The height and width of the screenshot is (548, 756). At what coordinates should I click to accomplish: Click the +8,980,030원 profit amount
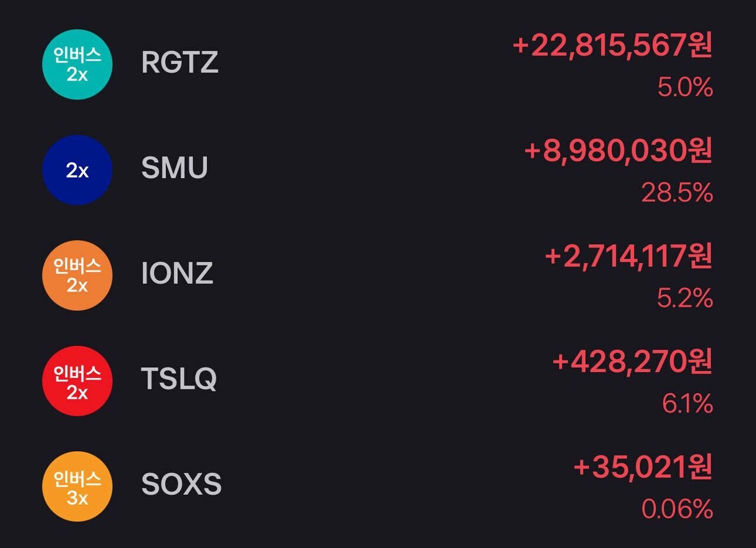[x=618, y=152]
